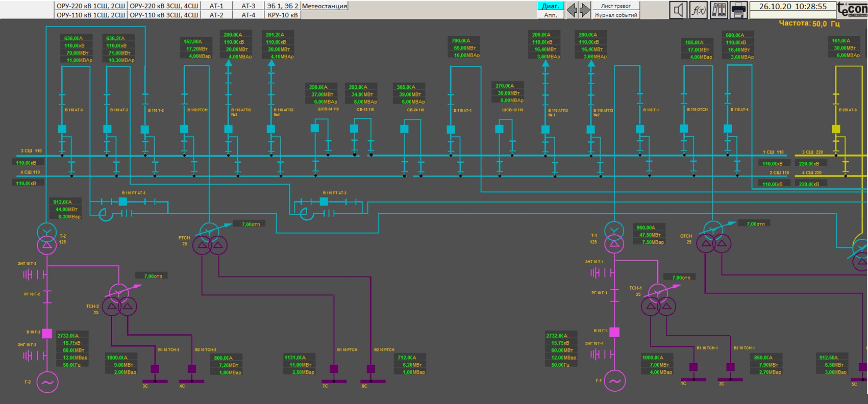The height and width of the screenshot is (404, 868).
Task: Click the speaker sound icon
Action: click(x=678, y=10)
